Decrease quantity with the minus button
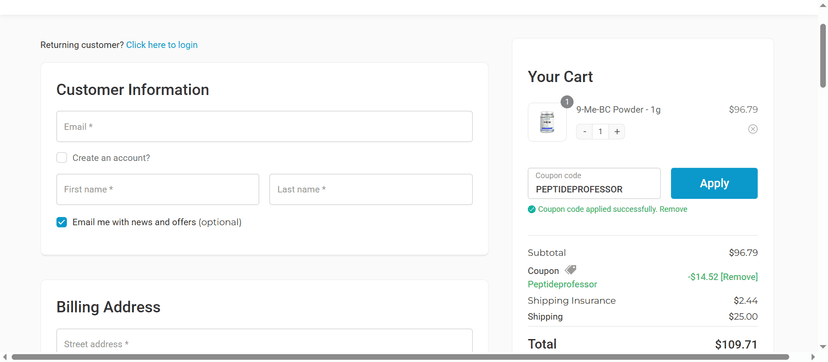 point(584,132)
